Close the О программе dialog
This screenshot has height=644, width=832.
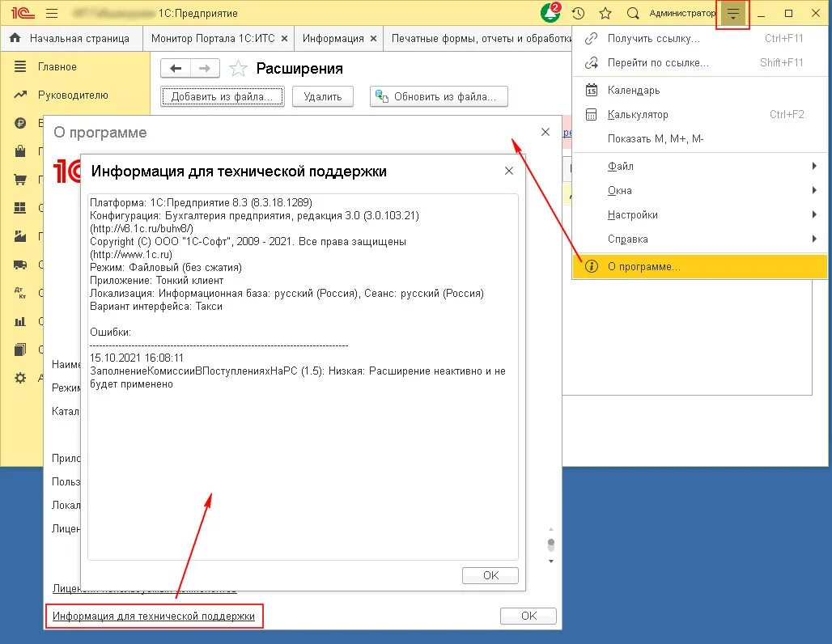pyautogui.click(x=545, y=132)
